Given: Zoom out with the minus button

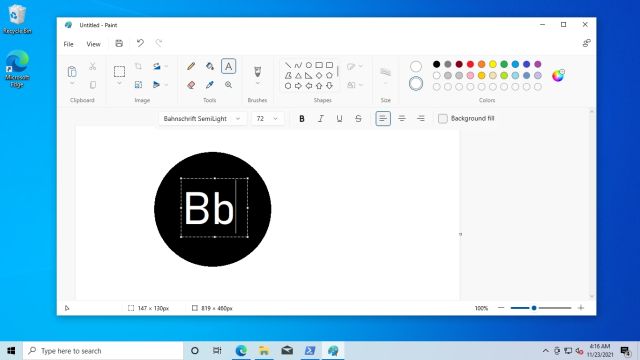Looking at the screenshot, I should 501,308.
